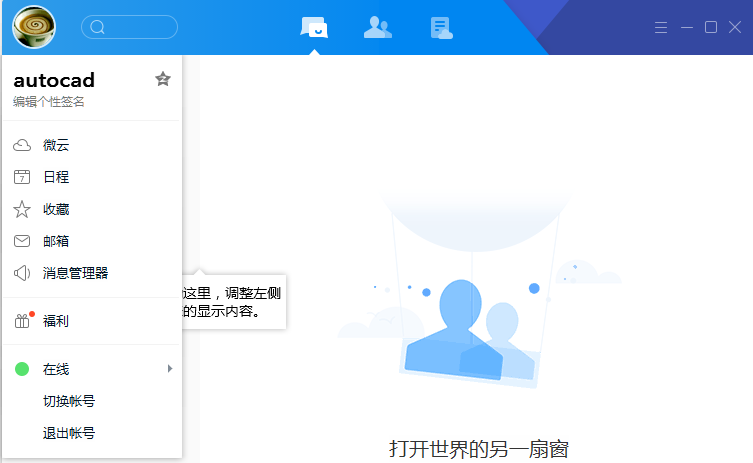
Task: Close the window
Action: coord(735,27)
